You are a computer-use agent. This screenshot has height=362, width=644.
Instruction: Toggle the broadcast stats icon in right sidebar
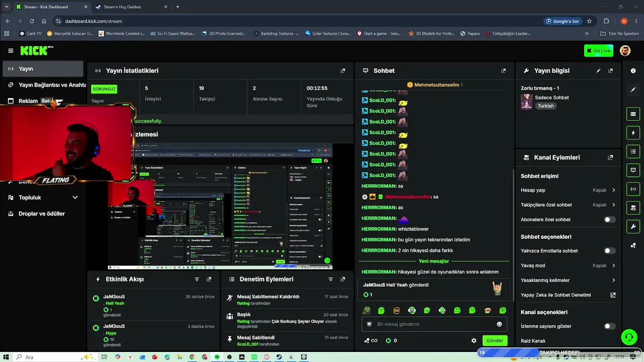[633, 189]
